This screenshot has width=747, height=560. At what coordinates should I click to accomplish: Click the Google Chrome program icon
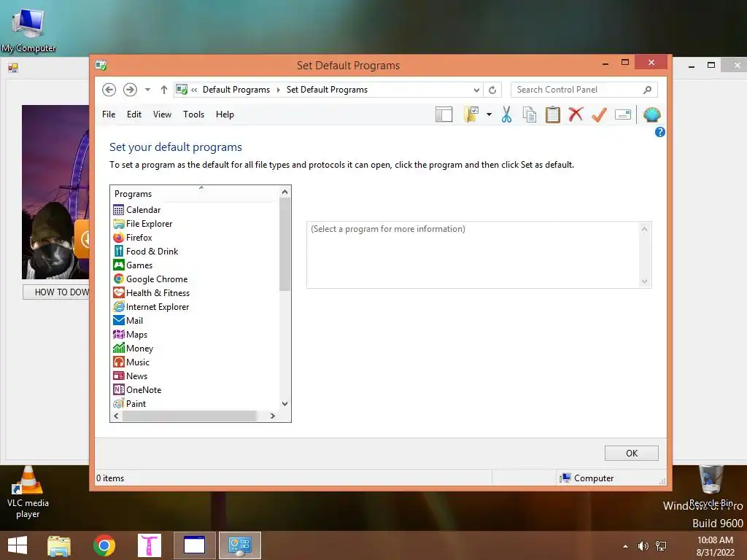coord(119,279)
